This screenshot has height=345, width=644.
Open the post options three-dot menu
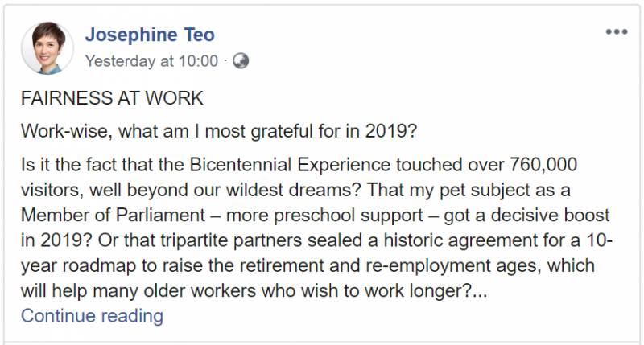616,33
